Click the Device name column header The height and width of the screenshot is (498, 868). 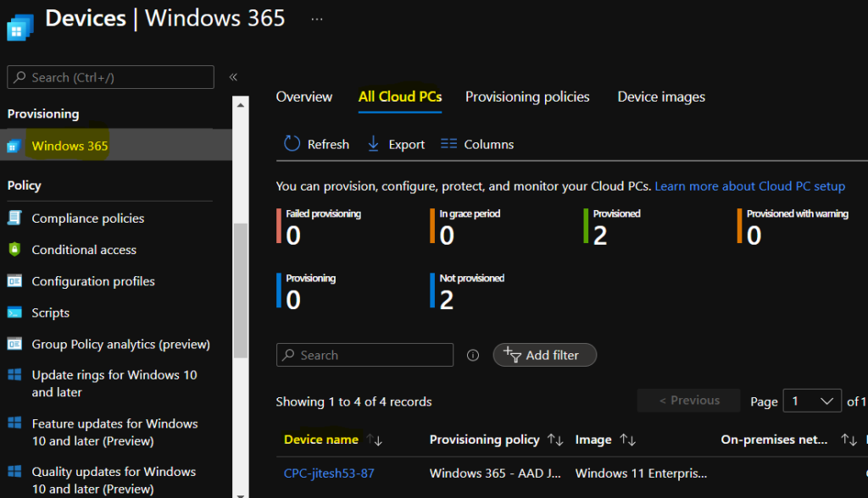pyautogui.click(x=321, y=440)
